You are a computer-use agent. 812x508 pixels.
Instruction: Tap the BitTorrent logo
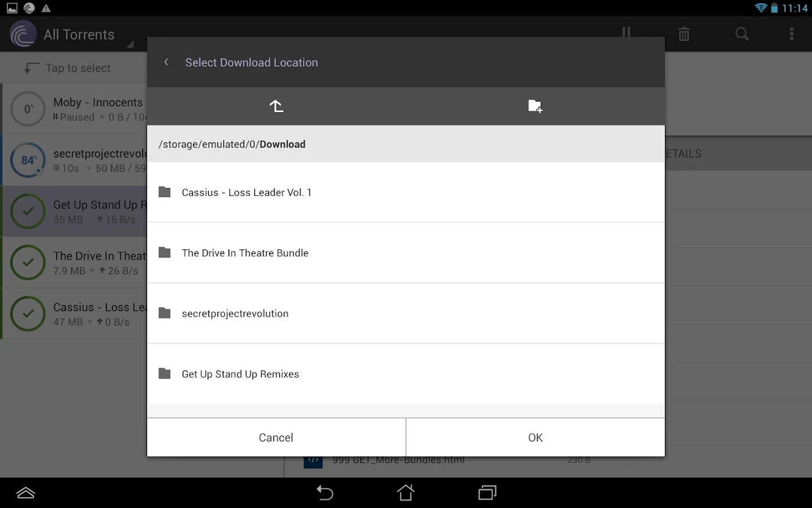coord(23,34)
